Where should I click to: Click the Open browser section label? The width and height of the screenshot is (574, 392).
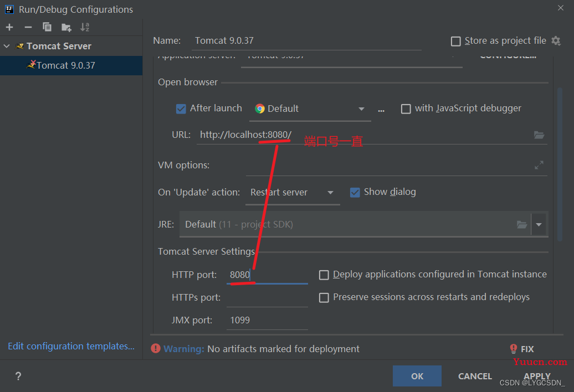[188, 82]
